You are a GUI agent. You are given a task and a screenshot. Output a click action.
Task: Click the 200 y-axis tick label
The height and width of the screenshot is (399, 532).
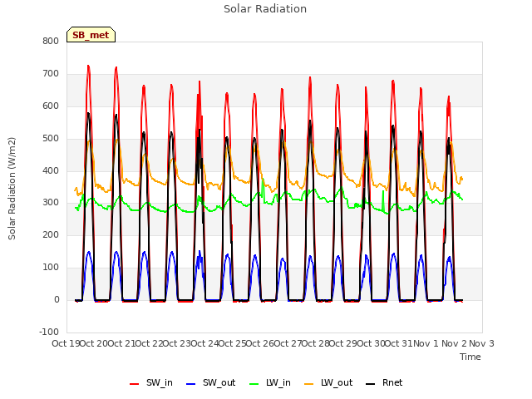(x=51, y=234)
